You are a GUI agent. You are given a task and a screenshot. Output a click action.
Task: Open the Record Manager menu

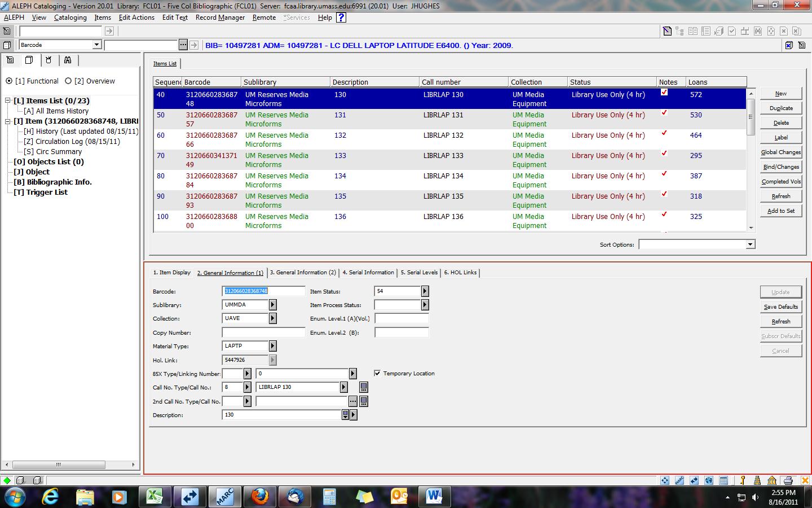220,17
